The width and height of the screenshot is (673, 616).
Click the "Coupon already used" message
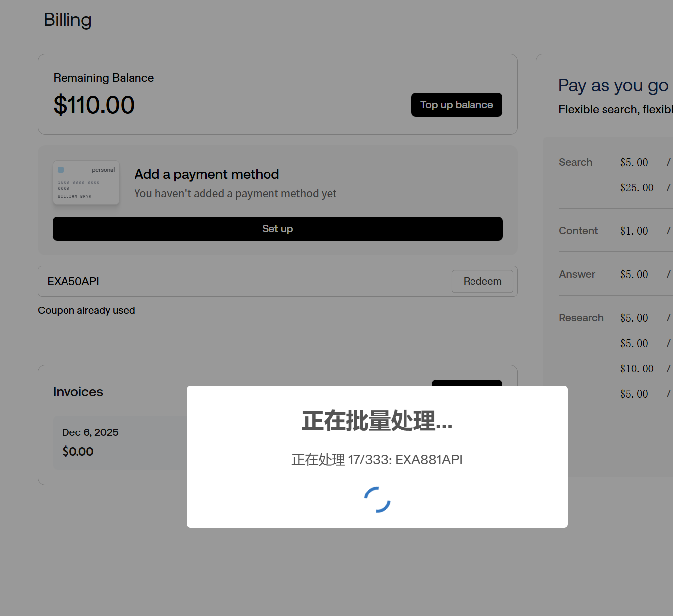[x=86, y=310]
